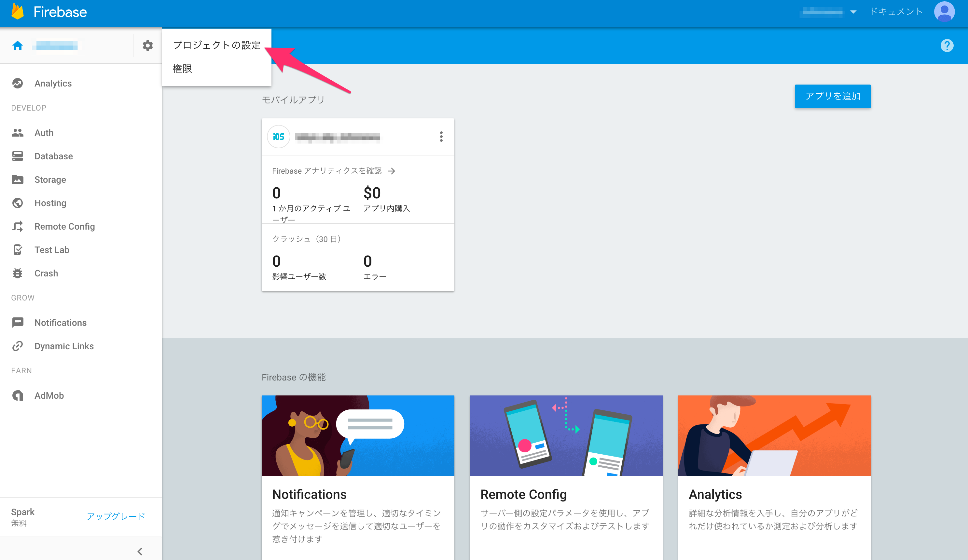Collapse the sidebar with chevron
This screenshot has height=560, width=968.
coord(140,552)
